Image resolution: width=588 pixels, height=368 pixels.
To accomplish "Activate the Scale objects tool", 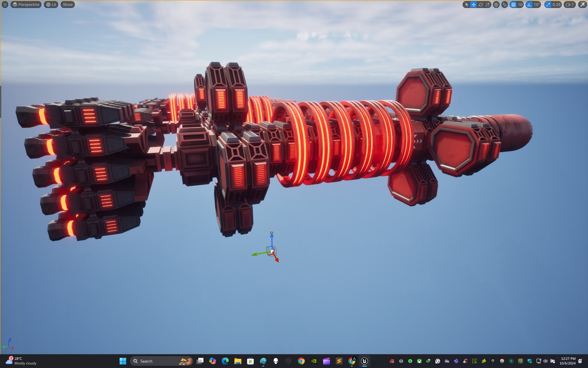I will pyautogui.click(x=488, y=4).
